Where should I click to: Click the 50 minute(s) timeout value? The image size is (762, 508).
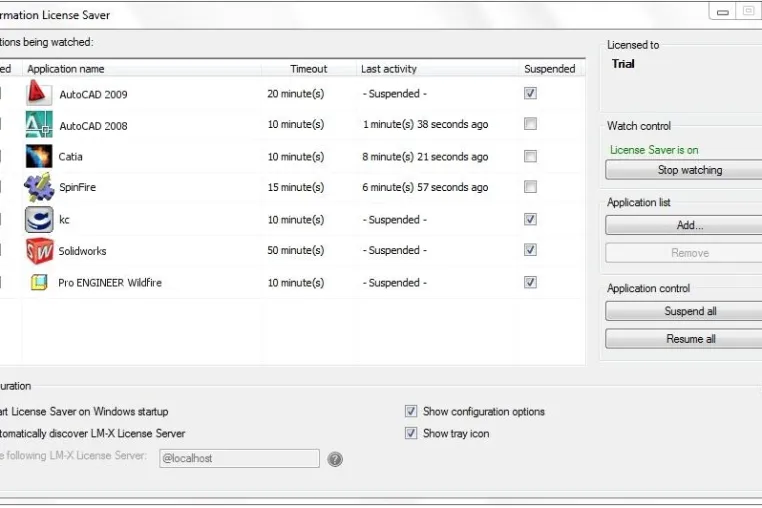click(295, 250)
